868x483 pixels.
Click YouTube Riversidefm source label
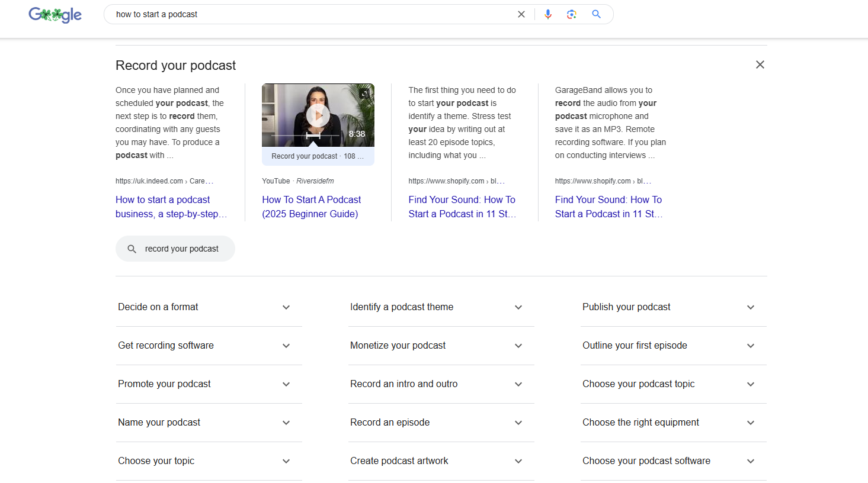298,181
